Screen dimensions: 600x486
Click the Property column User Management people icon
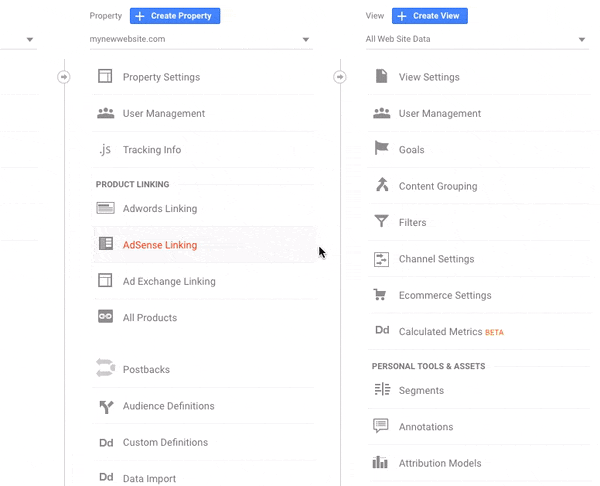point(106,113)
